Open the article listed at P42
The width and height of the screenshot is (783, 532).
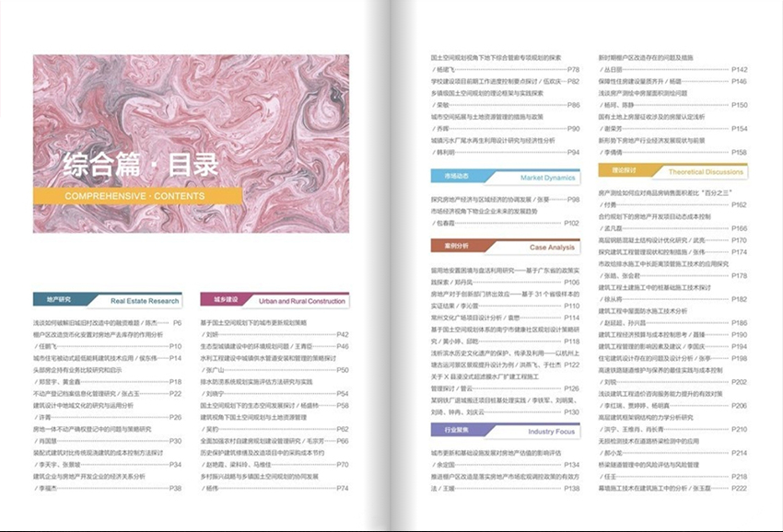coord(342,334)
